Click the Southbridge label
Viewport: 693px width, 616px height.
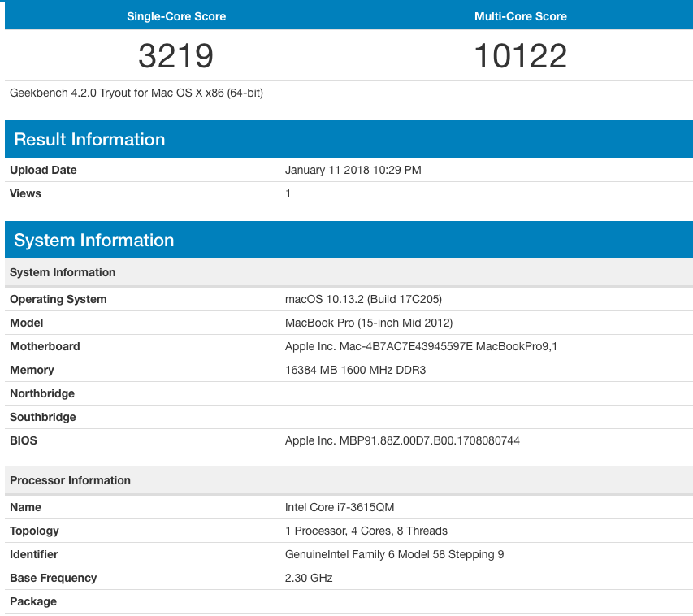point(43,417)
